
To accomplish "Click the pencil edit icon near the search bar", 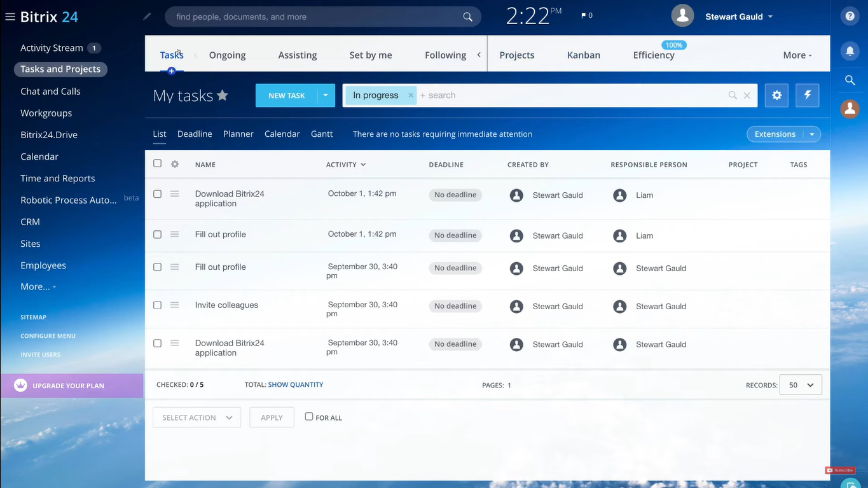I will coord(147,16).
